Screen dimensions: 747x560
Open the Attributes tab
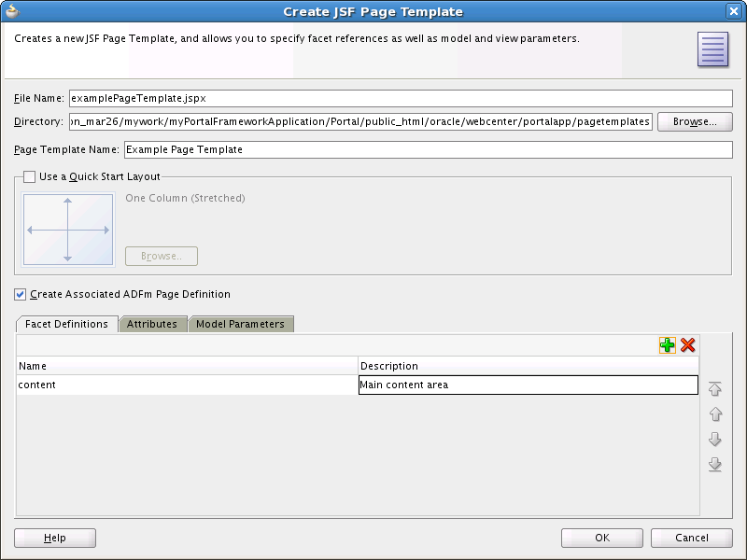point(152,324)
